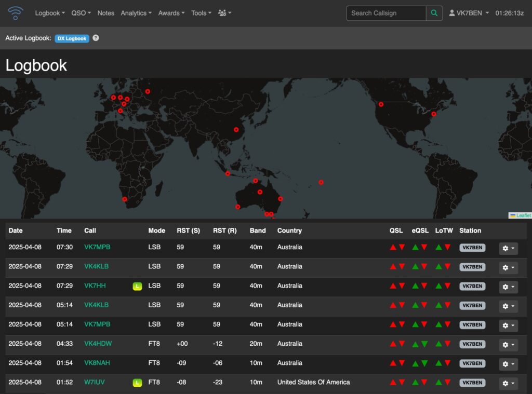
Task: Click the Date column header
Action: tap(16, 230)
